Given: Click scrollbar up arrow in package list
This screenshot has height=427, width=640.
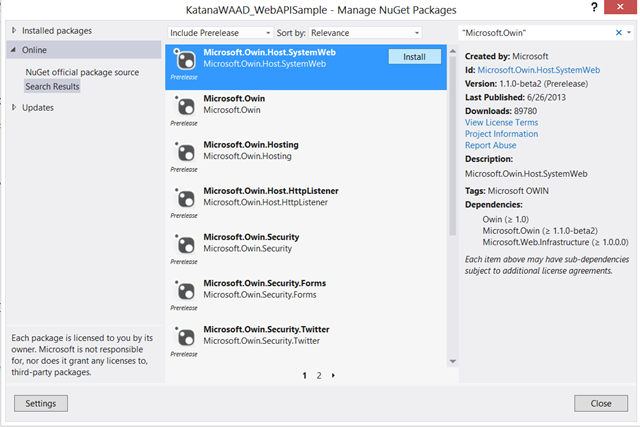Looking at the screenshot, I should pyautogui.click(x=453, y=51).
